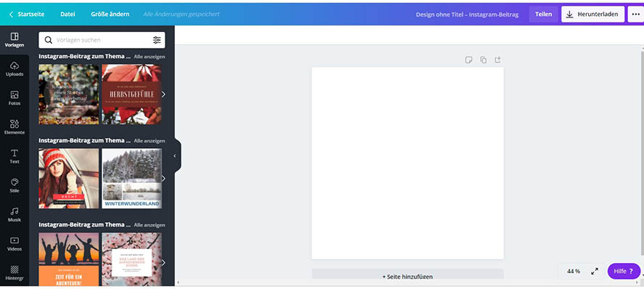
Task: Select the Winterwunderland template
Action: pyautogui.click(x=131, y=179)
